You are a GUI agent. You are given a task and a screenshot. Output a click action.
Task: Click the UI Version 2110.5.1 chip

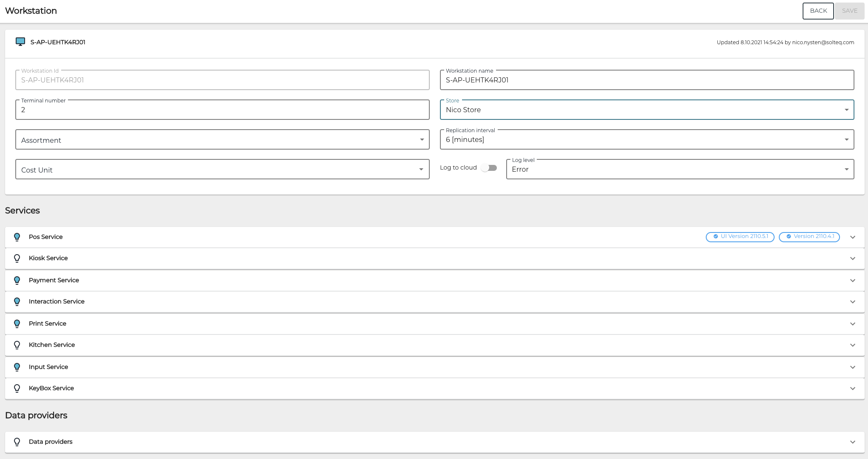coord(740,237)
